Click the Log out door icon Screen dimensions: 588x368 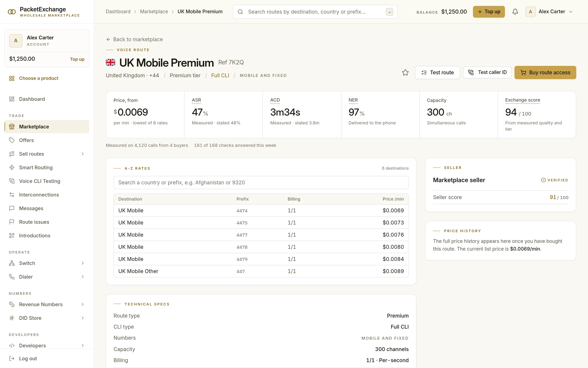pos(12,358)
